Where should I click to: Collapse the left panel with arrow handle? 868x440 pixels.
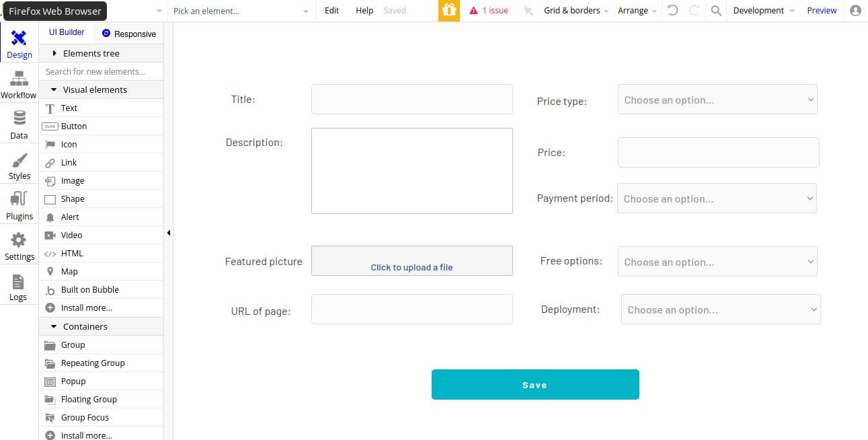tap(168, 233)
